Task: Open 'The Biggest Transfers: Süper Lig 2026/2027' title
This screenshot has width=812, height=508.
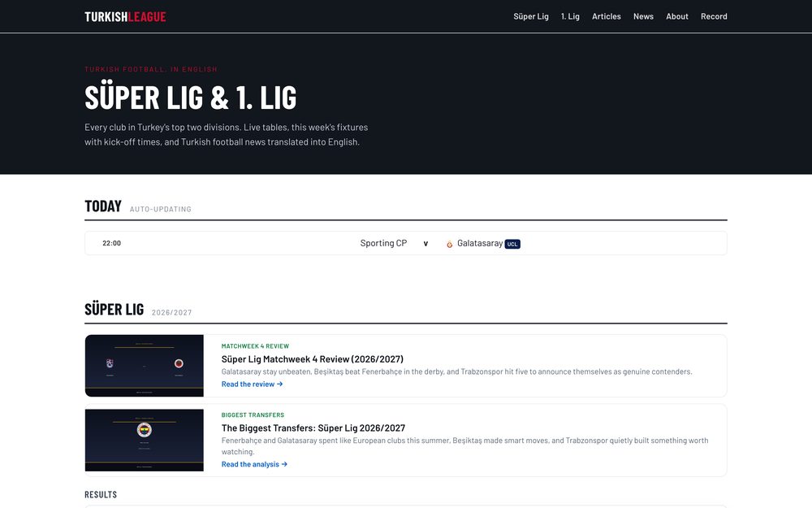Action: tap(313, 428)
